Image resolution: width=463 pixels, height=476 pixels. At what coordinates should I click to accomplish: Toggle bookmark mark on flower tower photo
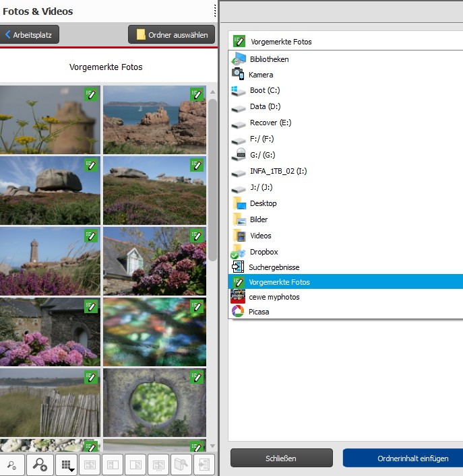tap(91, 94)
